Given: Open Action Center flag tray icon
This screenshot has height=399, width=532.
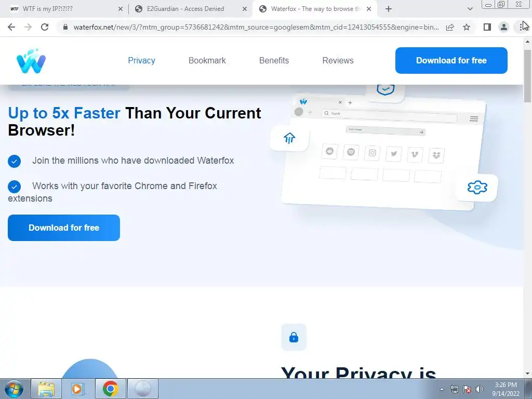Looking at the screenshot, I should pyautogui.click(x=467, y=389).
